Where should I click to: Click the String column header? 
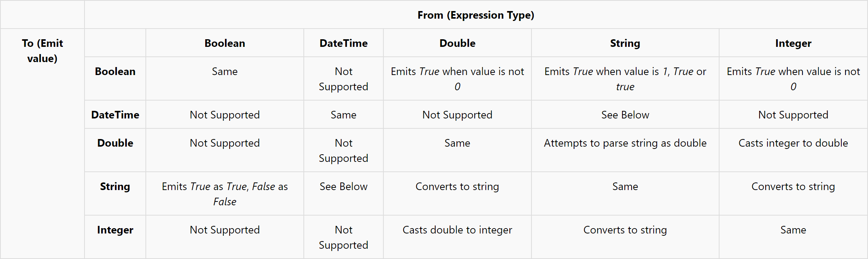[625, 43]
